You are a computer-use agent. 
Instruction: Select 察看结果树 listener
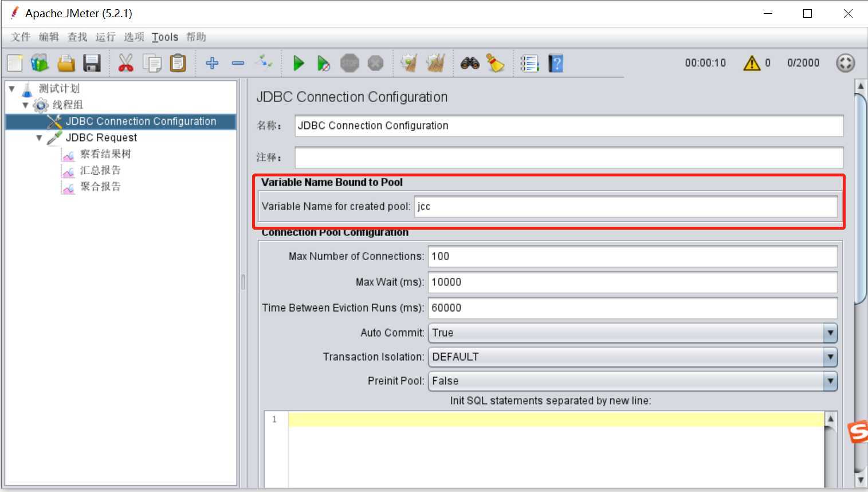[x=105, y=154]
